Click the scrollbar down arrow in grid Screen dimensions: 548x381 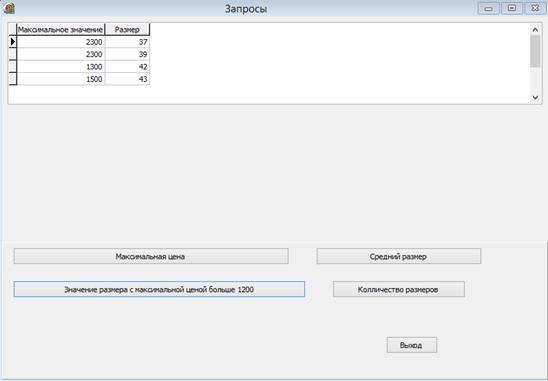point(535,98)
